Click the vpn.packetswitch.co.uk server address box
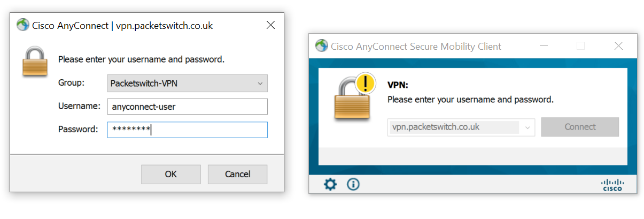The width and height of the screenshot is (644, 219). (454, 127)
